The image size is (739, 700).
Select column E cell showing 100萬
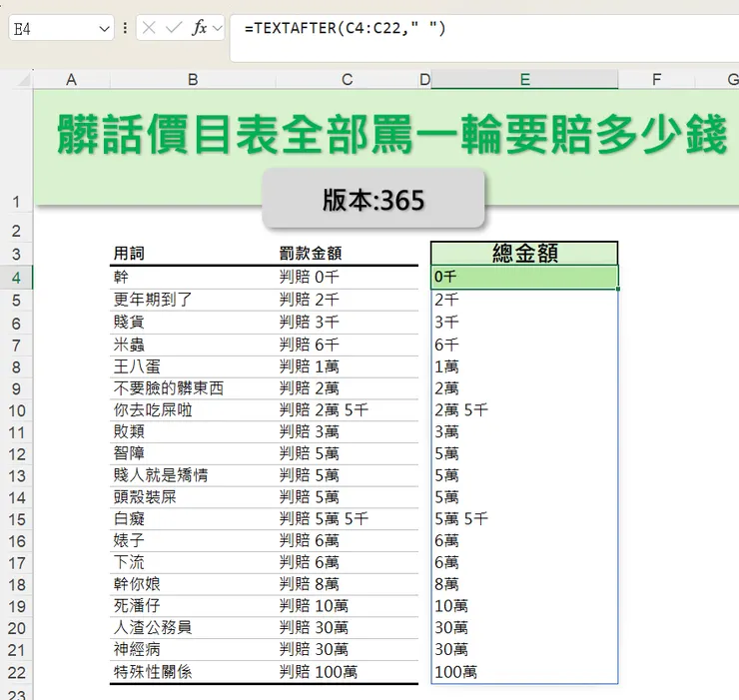click(x=524, y=672)
